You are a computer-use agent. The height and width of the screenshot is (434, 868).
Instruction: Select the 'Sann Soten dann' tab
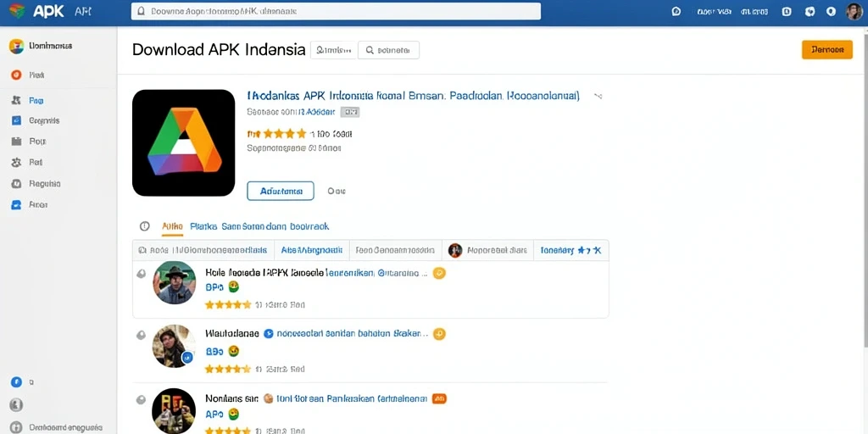[x=253, y=226]
